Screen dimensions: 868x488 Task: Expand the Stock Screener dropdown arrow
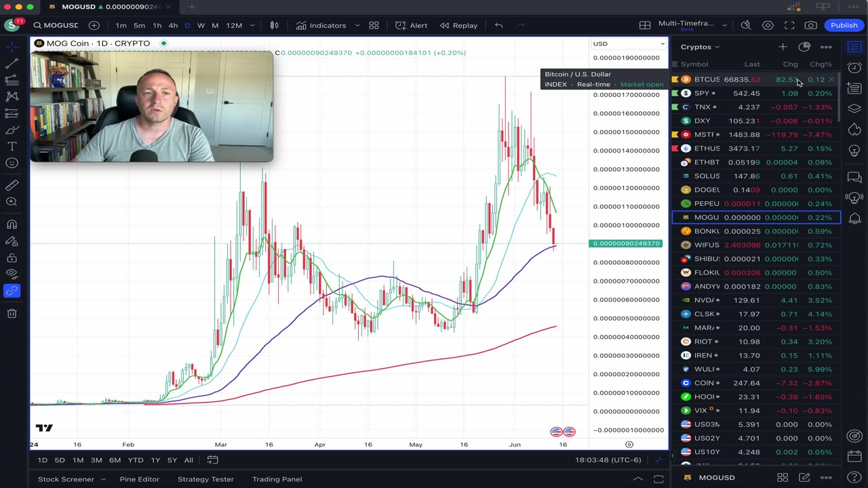(104, 479)
